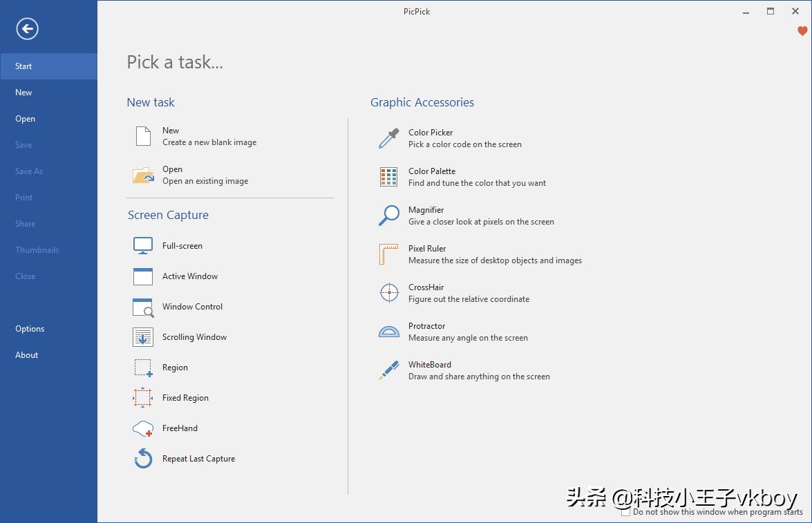Click the back arrow circle icon

(x=27, y=28)
